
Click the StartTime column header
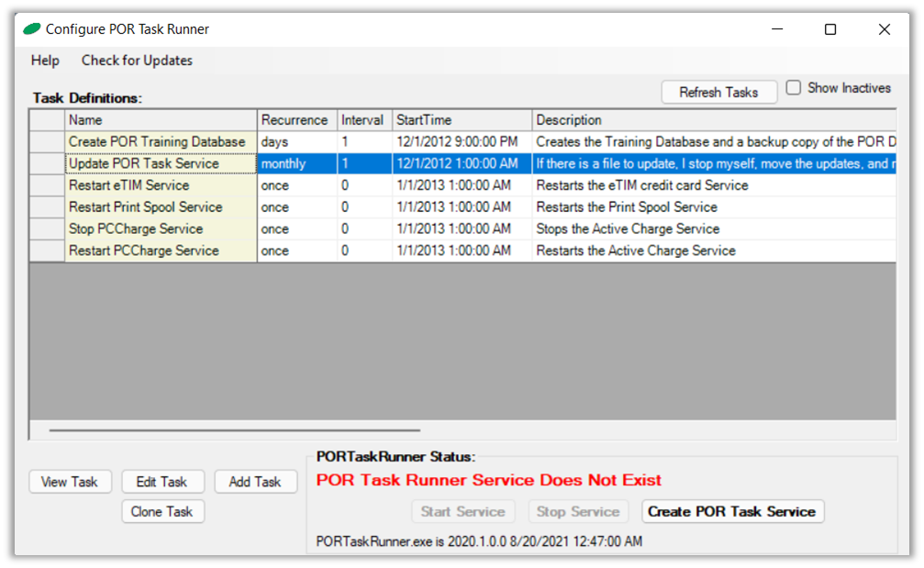pyautogui.click(x=462, y=120)
